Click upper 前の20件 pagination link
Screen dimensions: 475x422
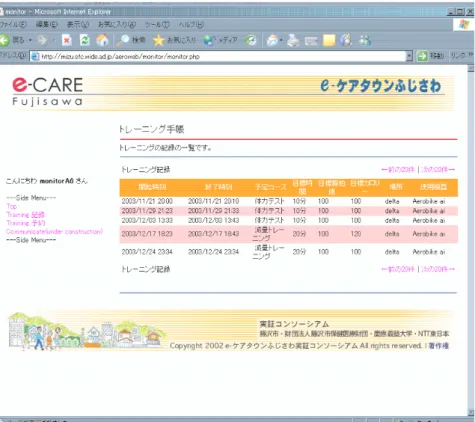(x=398, y=170)
